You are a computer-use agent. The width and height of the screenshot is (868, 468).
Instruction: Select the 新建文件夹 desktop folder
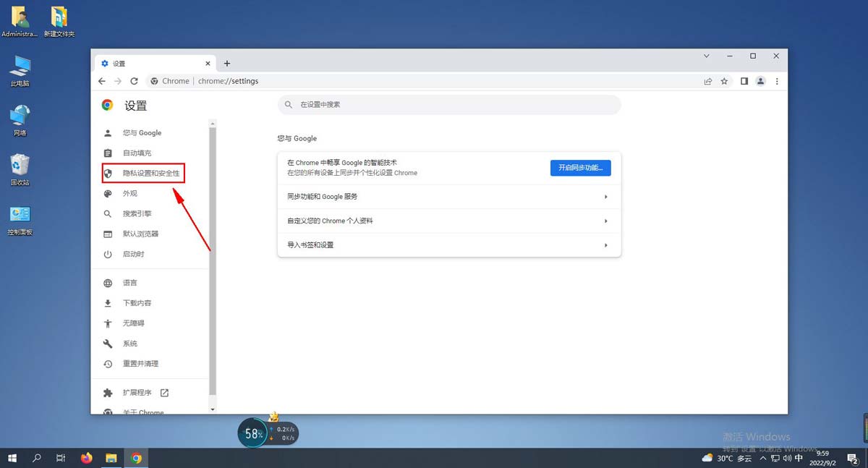[59, 22]
